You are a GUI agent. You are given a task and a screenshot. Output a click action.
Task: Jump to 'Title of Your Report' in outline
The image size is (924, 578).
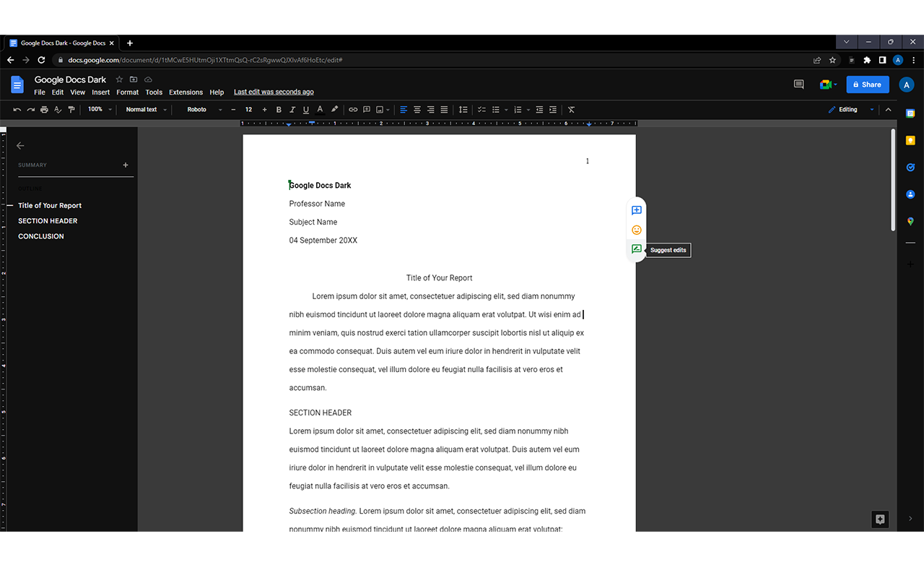[x=50, y=206]
